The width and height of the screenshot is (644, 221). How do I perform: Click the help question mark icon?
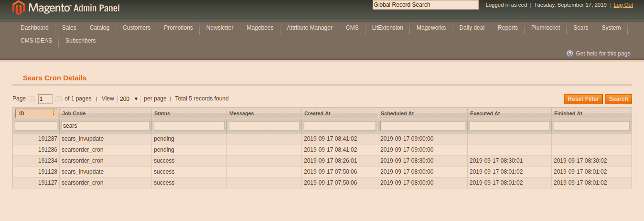point(569,54)
